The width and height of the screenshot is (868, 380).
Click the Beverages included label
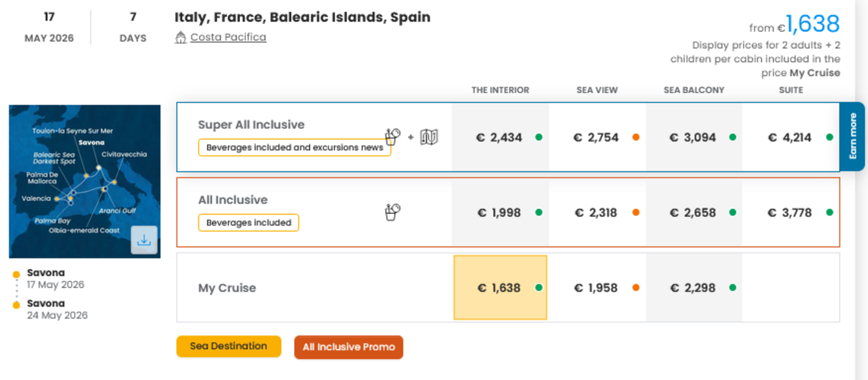point(248,223)
